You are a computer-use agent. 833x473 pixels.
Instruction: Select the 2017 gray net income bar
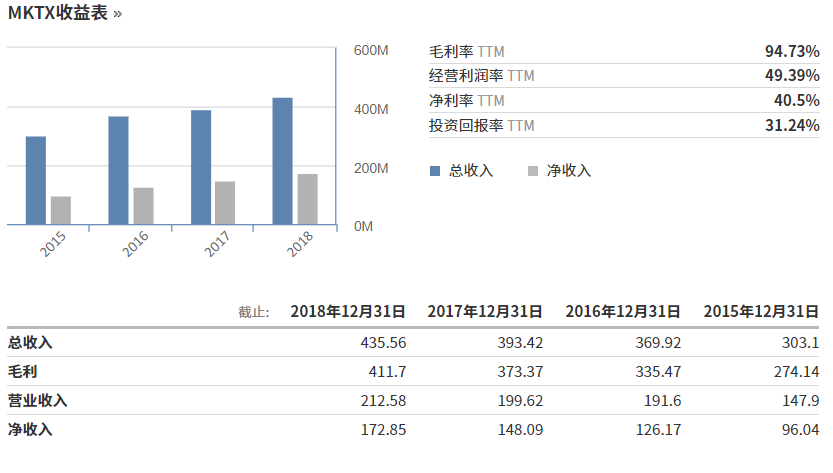225,203
